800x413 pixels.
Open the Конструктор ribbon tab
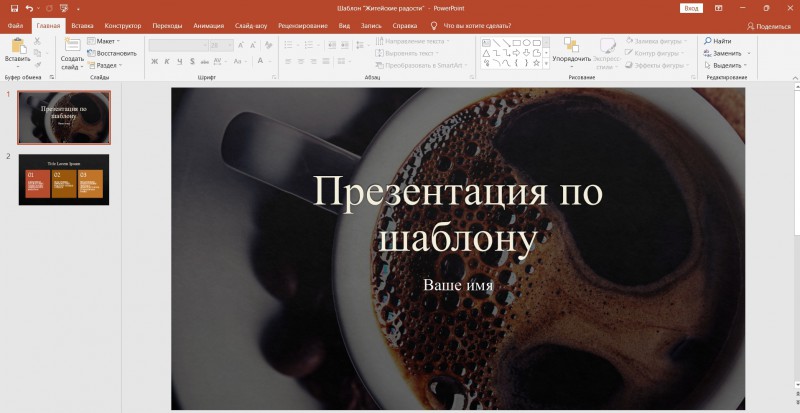[123, 26]
